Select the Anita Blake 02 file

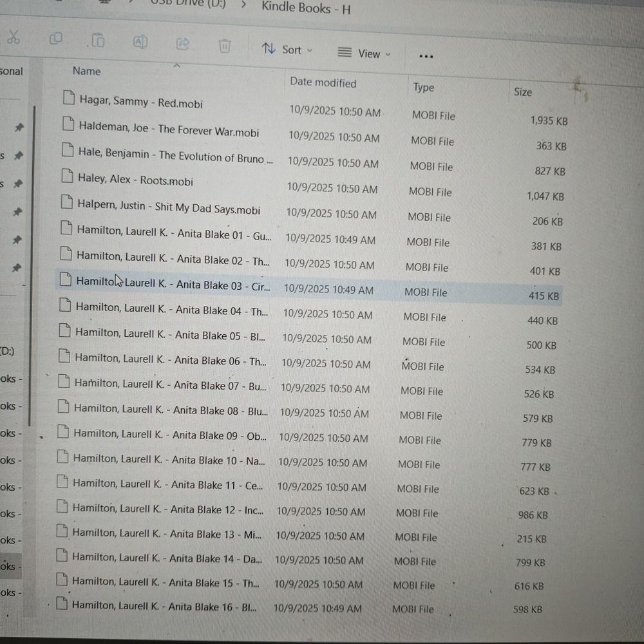pos(173,258)
